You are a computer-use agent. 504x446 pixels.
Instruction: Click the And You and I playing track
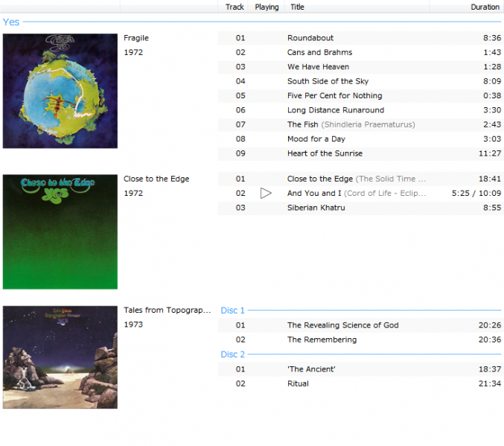tap(357, 194)
